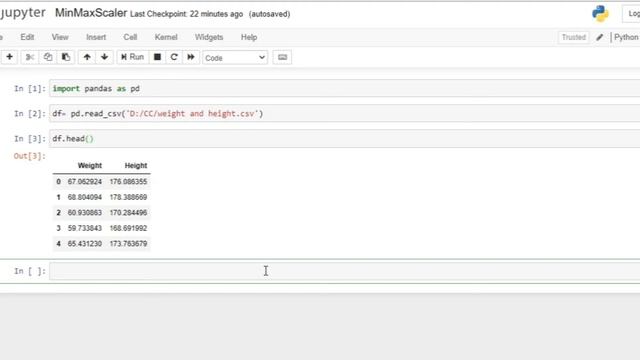The height and width of the screenshot is (360, 640).
Task: Select the pd.read_csv code cell
Action: (345, 113)
